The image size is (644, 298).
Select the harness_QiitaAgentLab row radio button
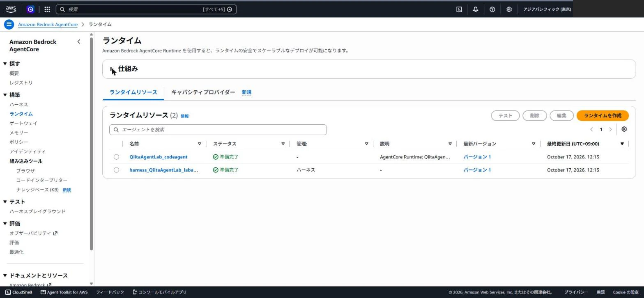pos(116,170)
